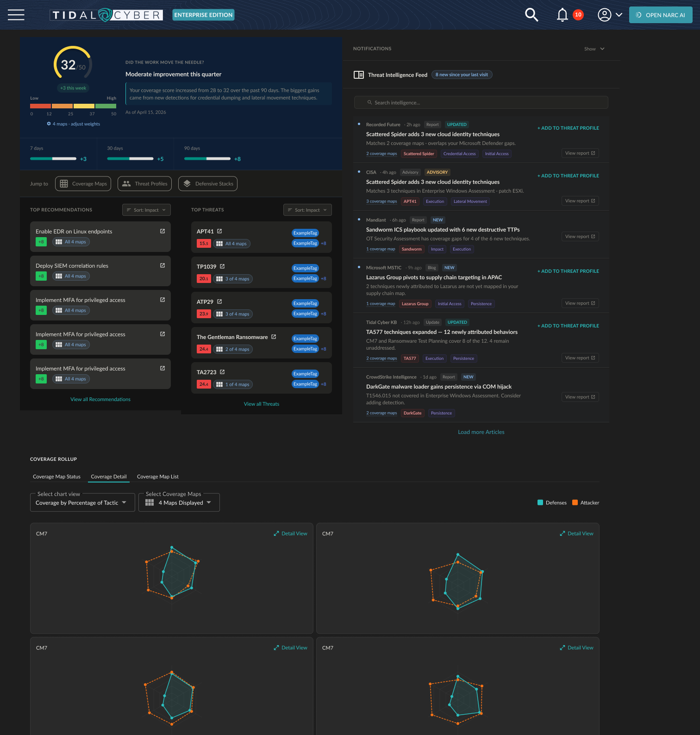Screen dimensions: 700x735
Task: Add Recorded Future article to threat profile
Action: (568, 128)
